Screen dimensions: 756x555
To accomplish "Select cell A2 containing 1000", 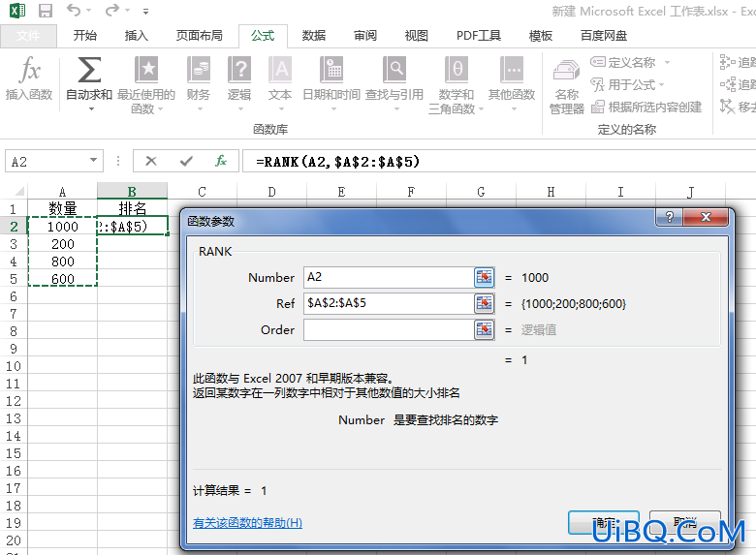I will pyautogui.click(x=63, y=227).
